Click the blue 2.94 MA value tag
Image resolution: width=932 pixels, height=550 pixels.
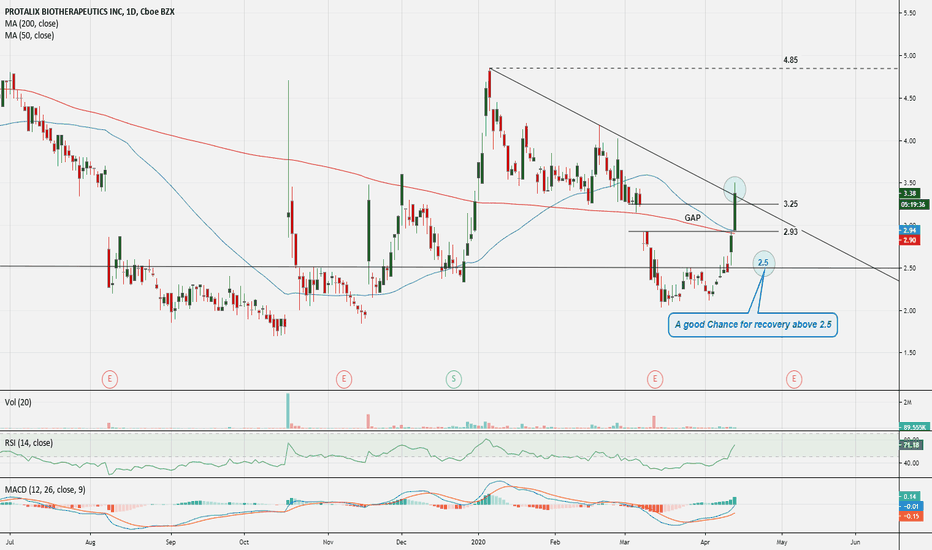pyautogui.click(x=911, y=230)
